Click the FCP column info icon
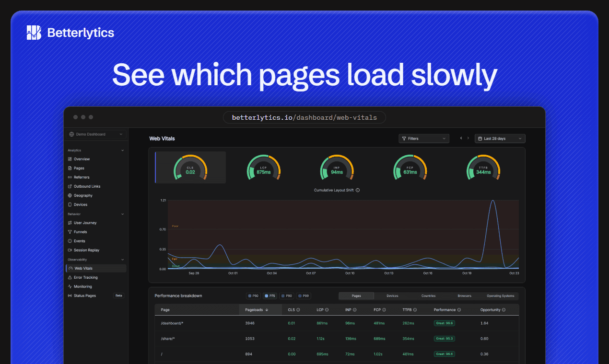 (384, 310)
